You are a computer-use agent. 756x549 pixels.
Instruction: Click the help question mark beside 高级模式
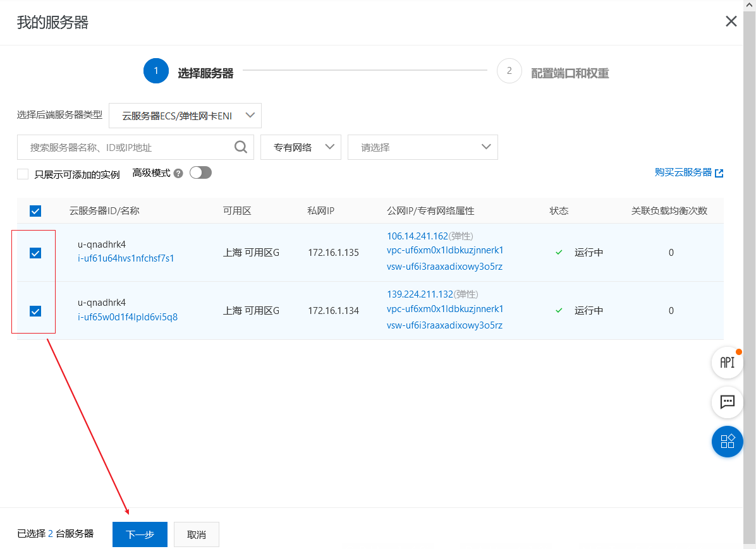click(178, 174)
